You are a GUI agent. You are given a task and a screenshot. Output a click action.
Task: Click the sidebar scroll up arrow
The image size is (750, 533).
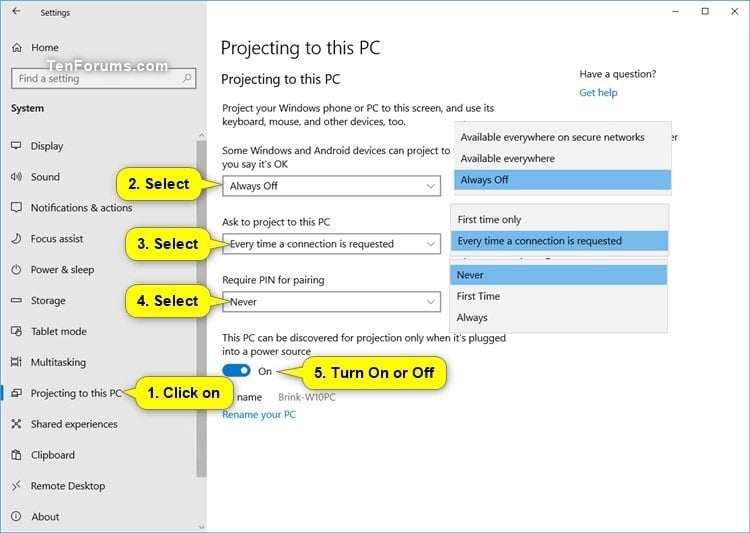[x=201, y=135]
